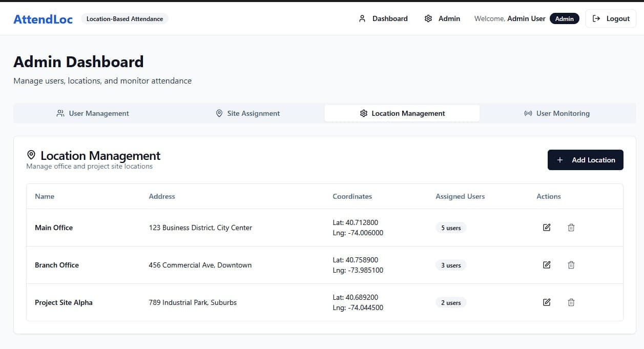Click the Name column header
This screenshot has height=349, width=644.
pyautogui.click(x=45, y=196)
